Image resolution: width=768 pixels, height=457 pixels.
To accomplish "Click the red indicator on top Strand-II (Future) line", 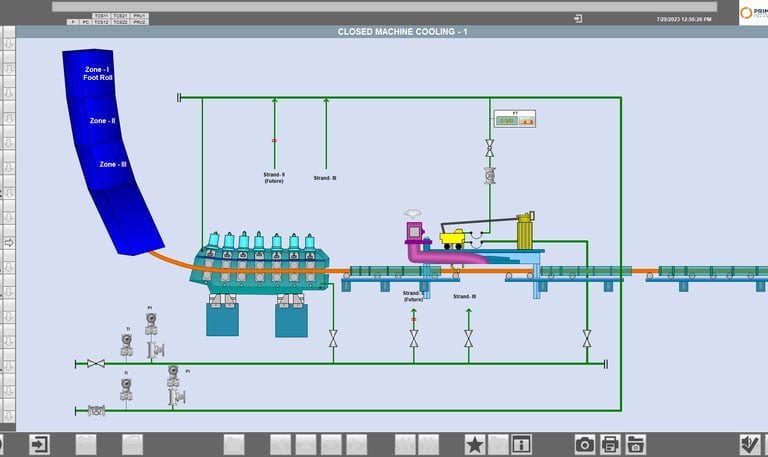I will coord(274,141).
